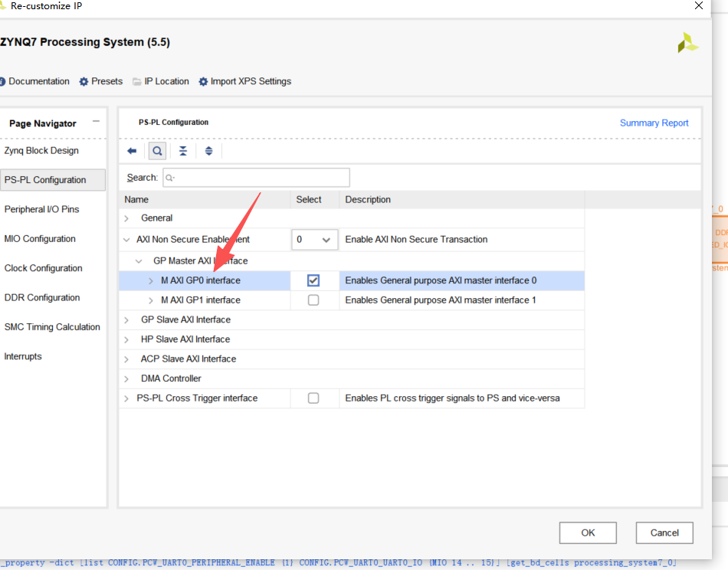The width and height of the screenshot is (728, 570).
Task: Close the Re-customize IP dialog
Action: 699,5
